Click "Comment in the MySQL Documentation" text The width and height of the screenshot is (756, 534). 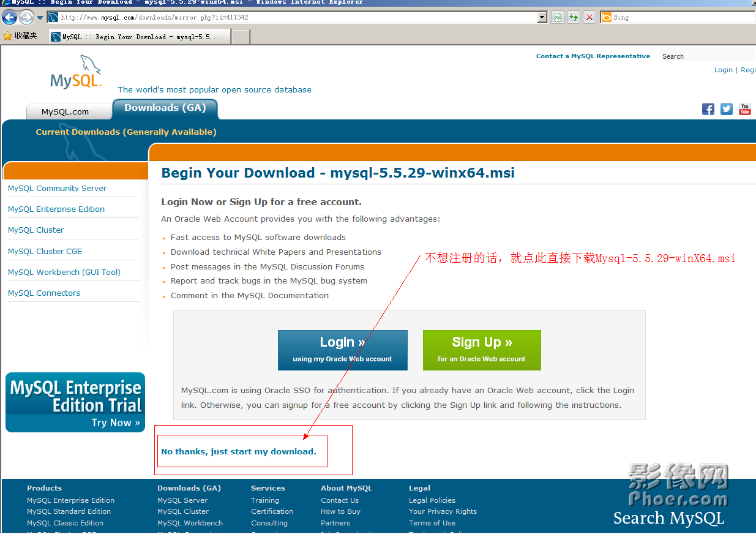[x=250, y=295]
